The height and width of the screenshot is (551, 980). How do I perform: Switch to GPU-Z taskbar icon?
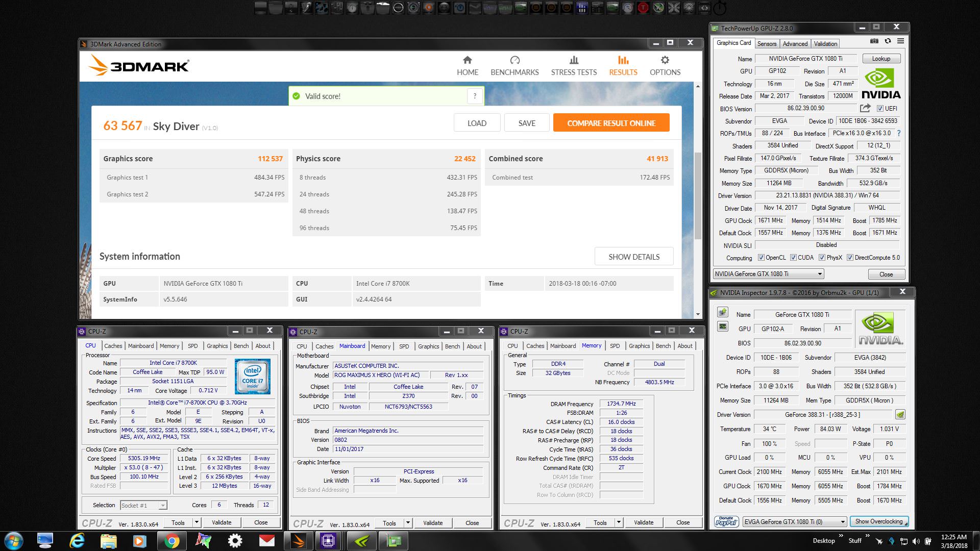(393, 541)
